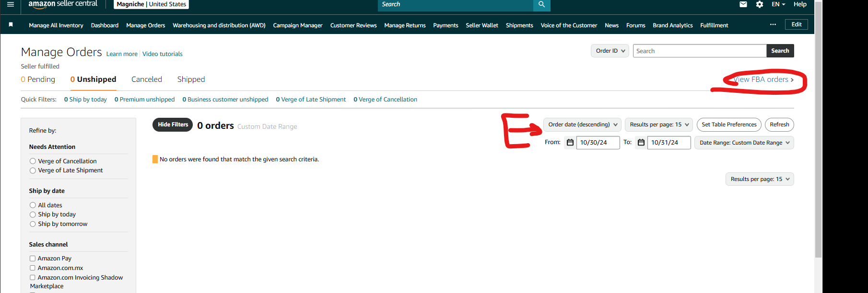Select All dates radio button
Screen dimensions: 868x293
33,205
